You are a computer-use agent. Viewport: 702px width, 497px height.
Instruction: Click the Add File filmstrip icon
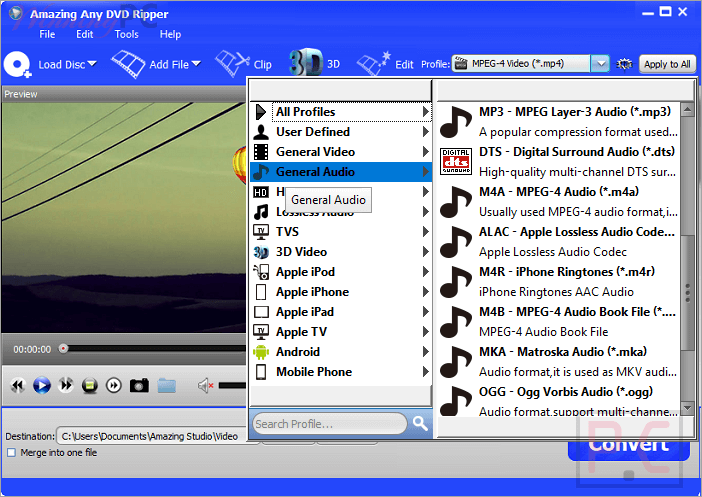[x=128, y=64]
